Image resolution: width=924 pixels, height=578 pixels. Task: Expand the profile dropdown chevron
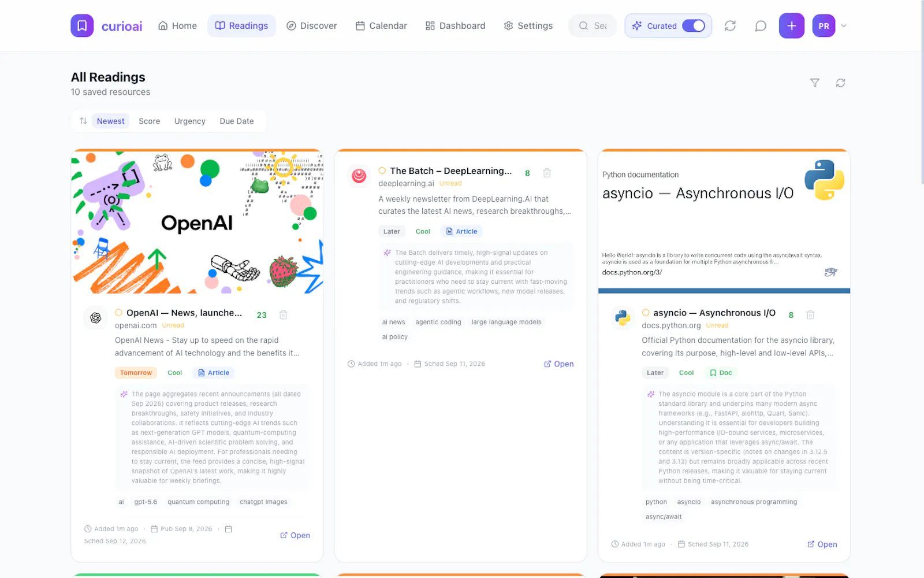coord(844,25)
